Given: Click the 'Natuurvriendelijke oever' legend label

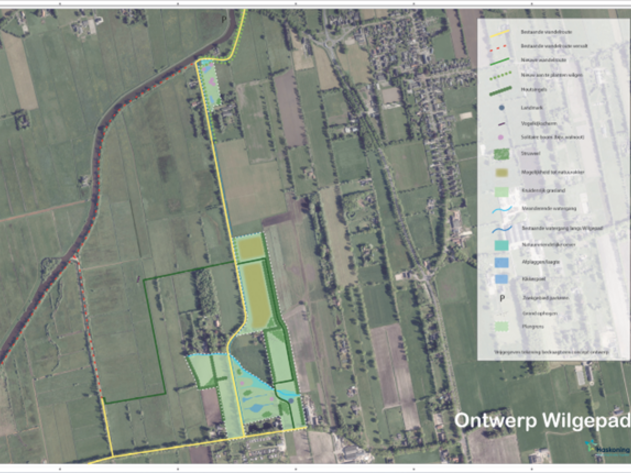Looking at the screenshot, I should 548,245.
